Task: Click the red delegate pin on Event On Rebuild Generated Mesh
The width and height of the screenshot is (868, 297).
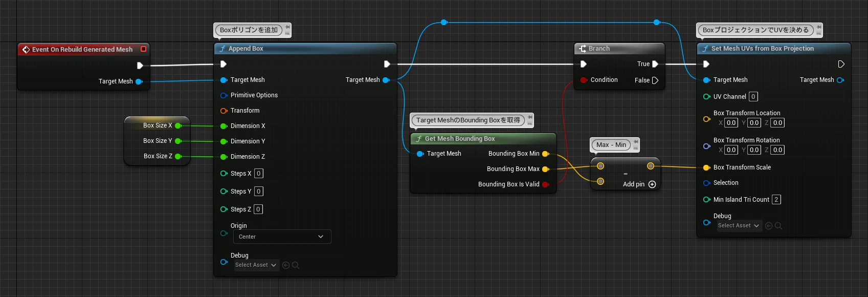Action: [144, 49]
